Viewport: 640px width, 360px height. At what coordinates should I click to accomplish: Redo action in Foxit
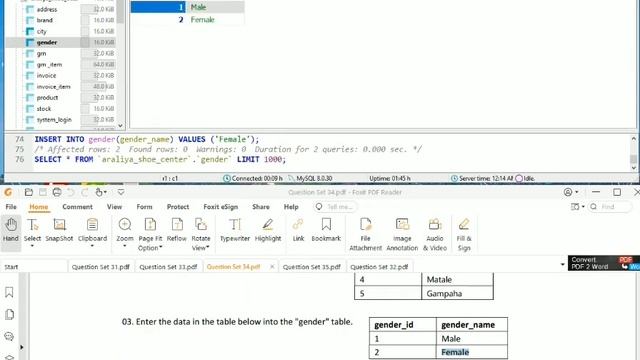tap(84, 192)
